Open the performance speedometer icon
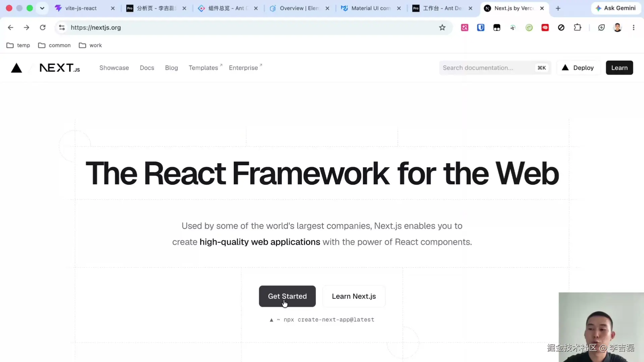This screenshot has height=362, width=644. pos(601,27)
